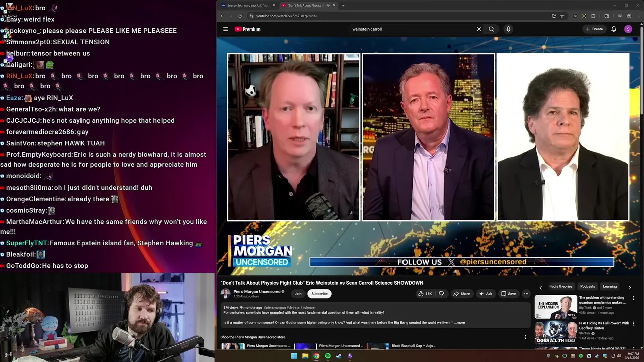
Task: Open the YouTube notifications bell
Action: [x=614, y=29]
